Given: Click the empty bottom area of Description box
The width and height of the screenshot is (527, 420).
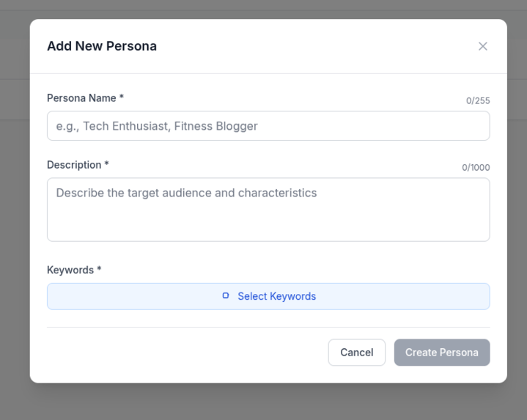Looking at the screenshot, I should click(x=268, y=227).
